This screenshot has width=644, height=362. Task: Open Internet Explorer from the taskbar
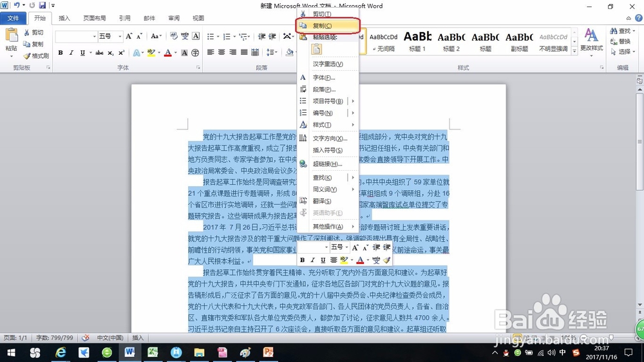tap(61, 352)
